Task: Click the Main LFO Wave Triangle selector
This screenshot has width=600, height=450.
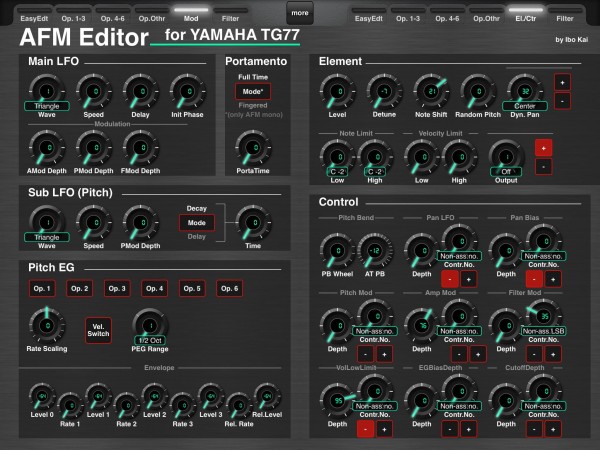Action: tap(47, 106)
